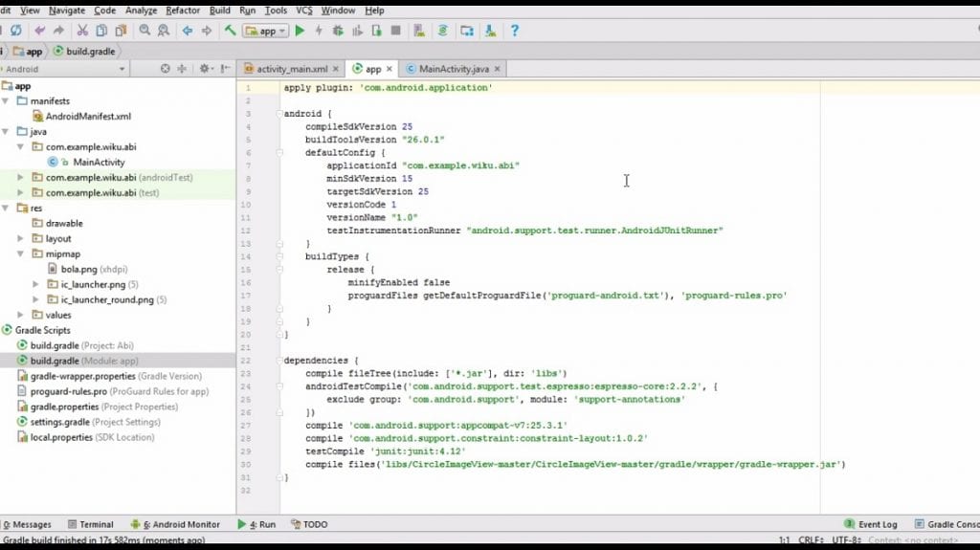This screenshot has height=550, width=980.
Task: Close the MainActivity.java tab
Action: click(x=498, y=69)
